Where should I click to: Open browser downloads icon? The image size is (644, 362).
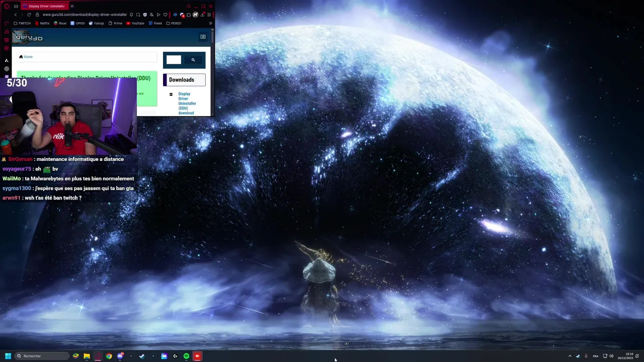[202, 15]
